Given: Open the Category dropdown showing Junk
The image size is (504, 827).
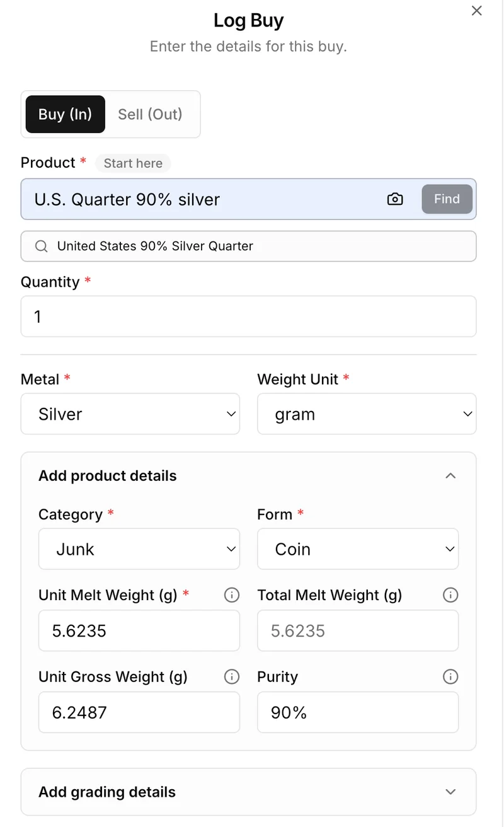Looking at the screenshot, I should 139,549.
